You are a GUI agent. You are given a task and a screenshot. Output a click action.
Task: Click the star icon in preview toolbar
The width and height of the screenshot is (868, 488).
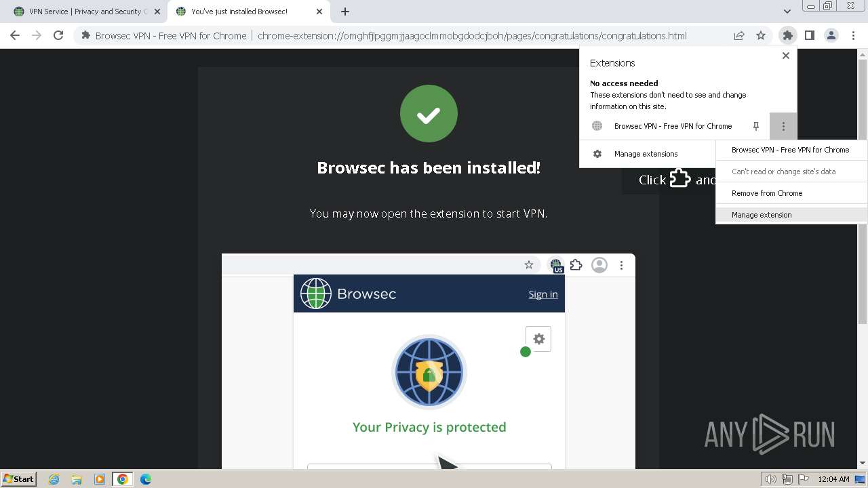(529, 265)
